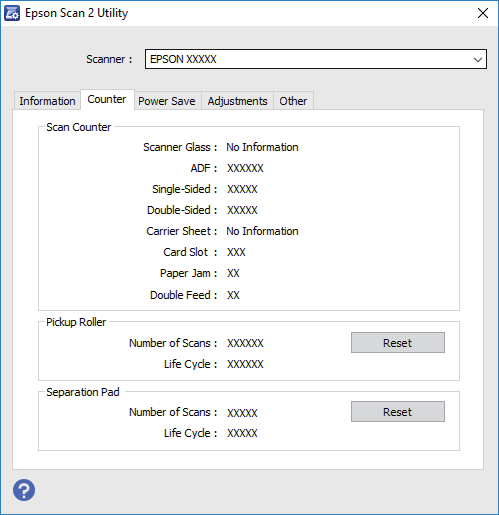Click the Single-Sided counter value
The height and width of the screenshot is (515, 499).
tap(242, 189)
